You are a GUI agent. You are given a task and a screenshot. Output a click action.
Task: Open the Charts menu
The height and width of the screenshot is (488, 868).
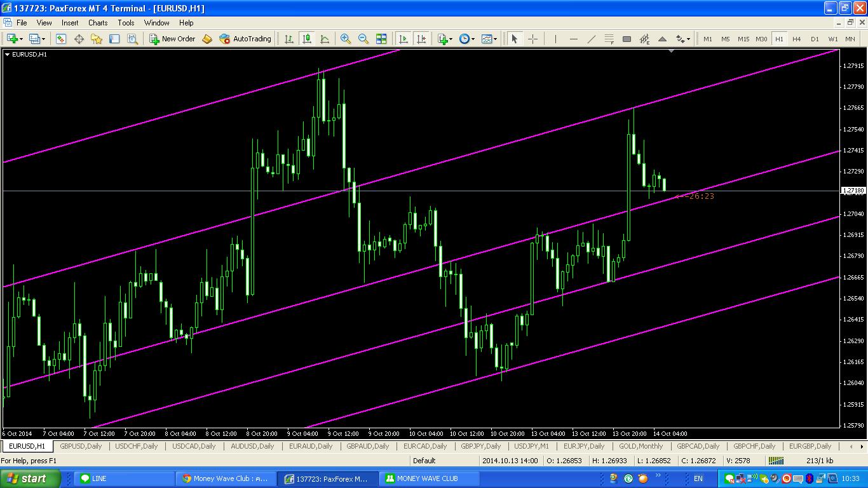[x=98, y=22]
